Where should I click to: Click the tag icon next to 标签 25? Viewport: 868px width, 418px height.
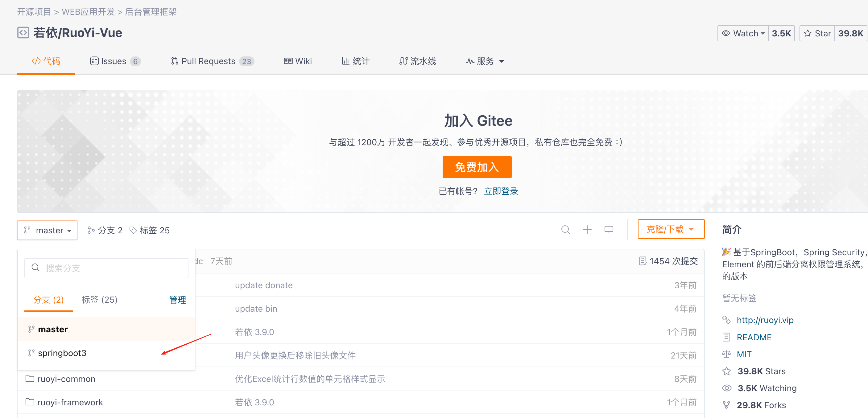[133, 230]
